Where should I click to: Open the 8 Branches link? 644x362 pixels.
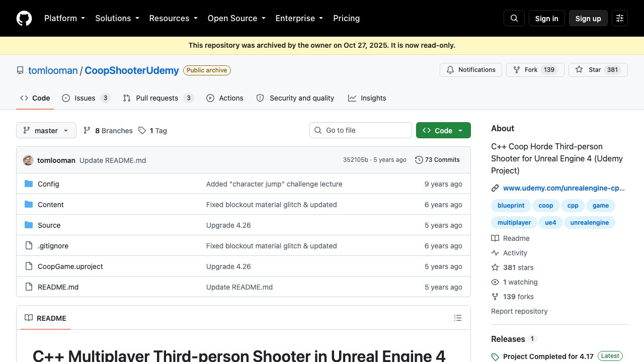click(x=108, y=130)
